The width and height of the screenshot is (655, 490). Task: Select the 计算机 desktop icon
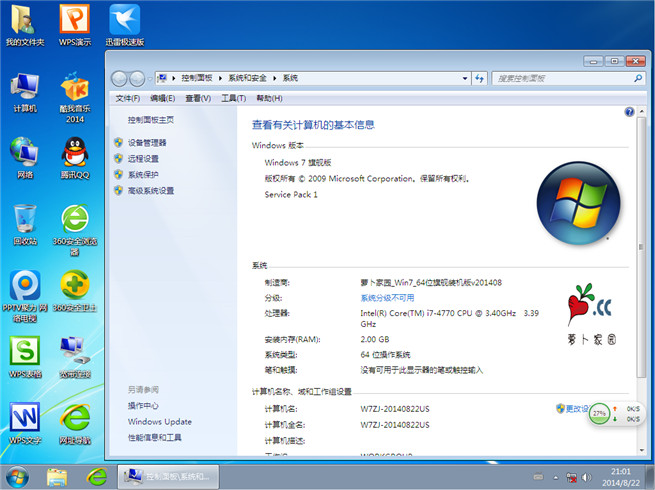(x=25, y=92)
